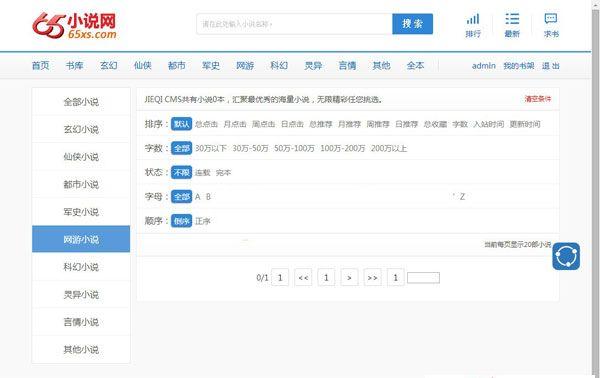Screen dimensions: 600x378
Task: Select 灵异小说 in the sidebar
Action: click(81, 295)
